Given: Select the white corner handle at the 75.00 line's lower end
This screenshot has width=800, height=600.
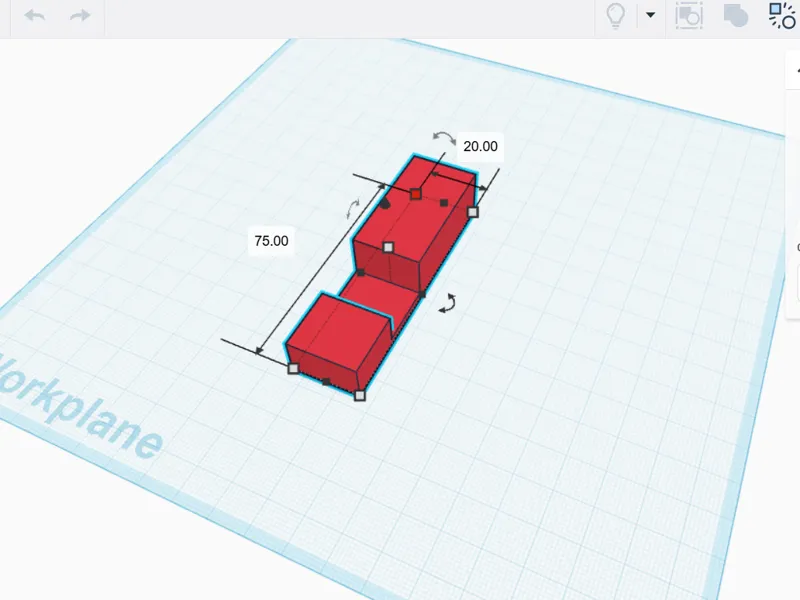Looking at the screenshot, I should click(293, 368).
